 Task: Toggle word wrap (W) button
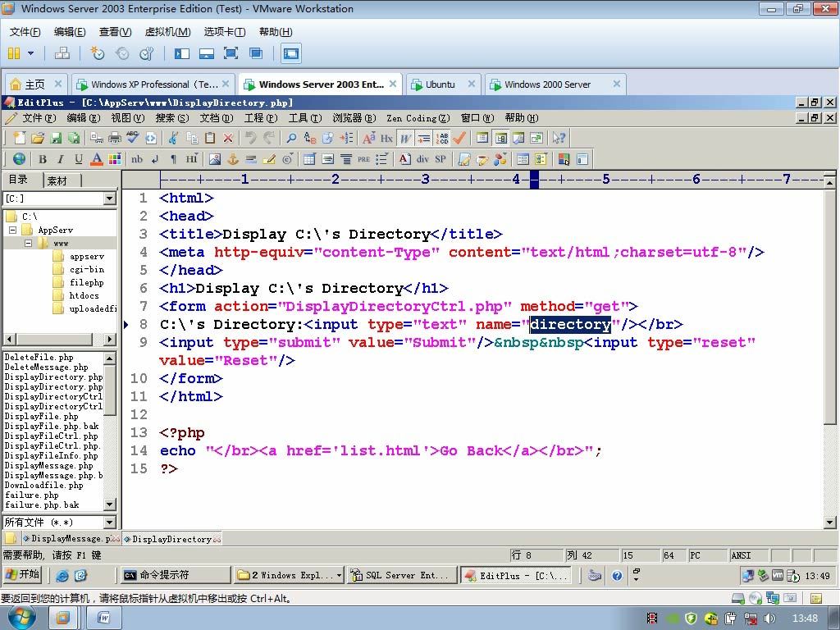(x=405, y=138)
